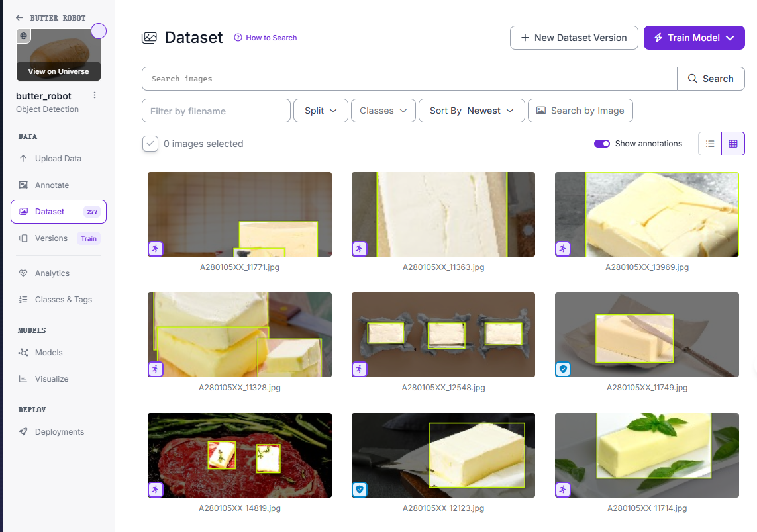
Task: Click the shield badge on A280105XX_11749.jpg
Action: (562, 369)
